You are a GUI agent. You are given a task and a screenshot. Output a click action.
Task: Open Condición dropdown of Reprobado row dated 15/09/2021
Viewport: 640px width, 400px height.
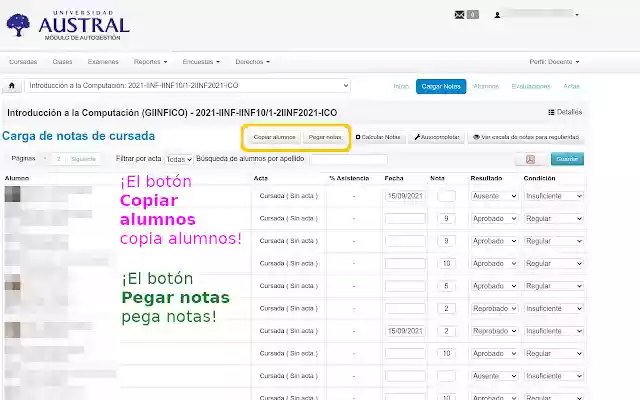click(x=553, y=331)
